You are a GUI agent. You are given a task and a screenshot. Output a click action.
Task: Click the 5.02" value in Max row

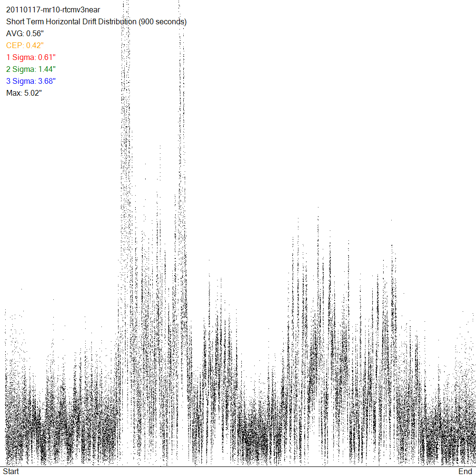tap(33, 93)
